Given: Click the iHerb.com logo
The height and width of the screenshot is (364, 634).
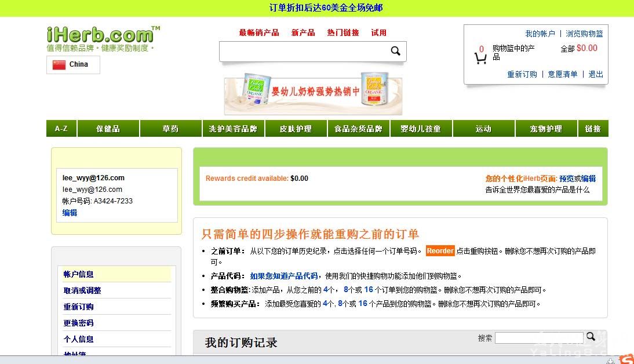Looking at the screenshot, I should click(103, 35).
